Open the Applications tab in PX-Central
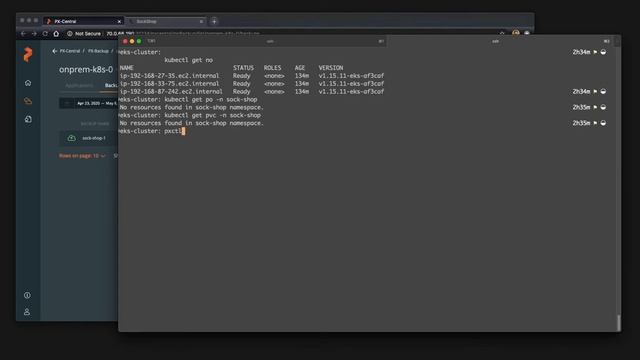The width and height of the screenshot is (640, 360). click(x=79, y=85)
